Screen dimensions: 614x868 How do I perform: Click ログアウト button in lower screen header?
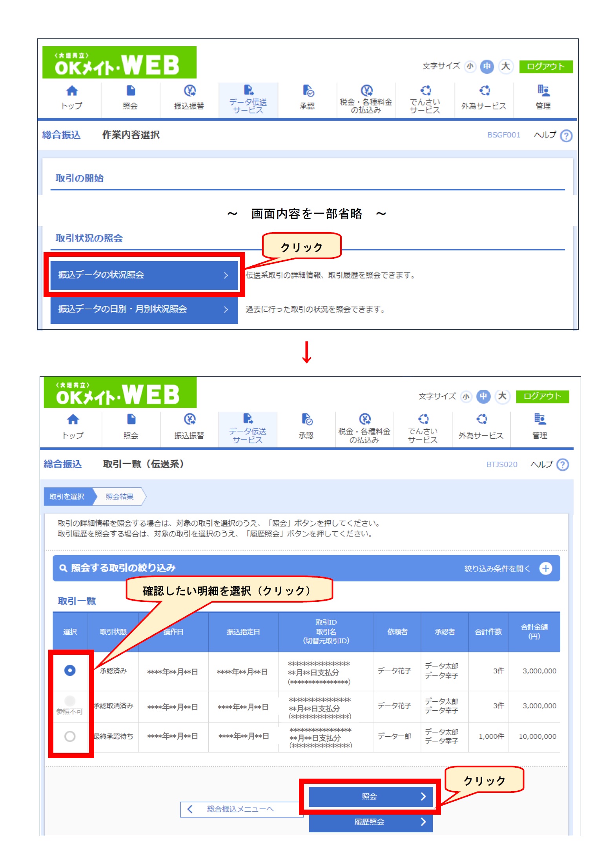(x=542, y=396)
